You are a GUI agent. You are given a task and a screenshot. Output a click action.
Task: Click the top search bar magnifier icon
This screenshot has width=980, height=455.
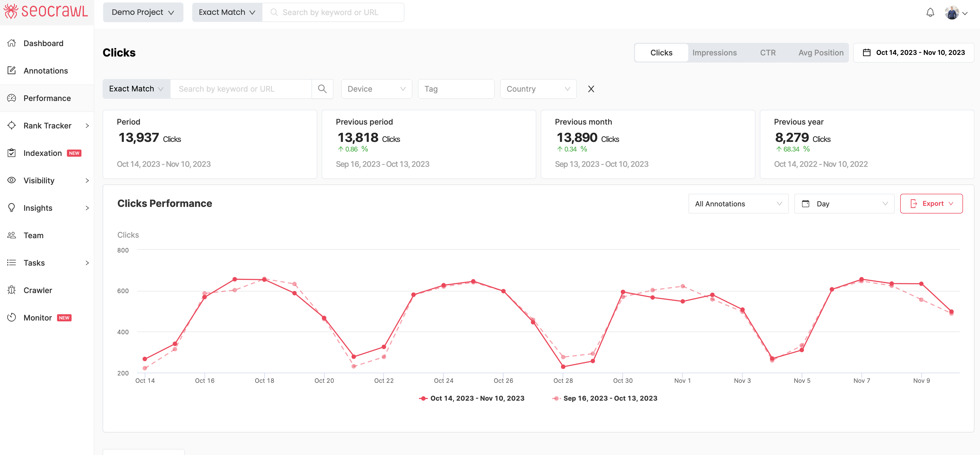(x=274, y=12)
